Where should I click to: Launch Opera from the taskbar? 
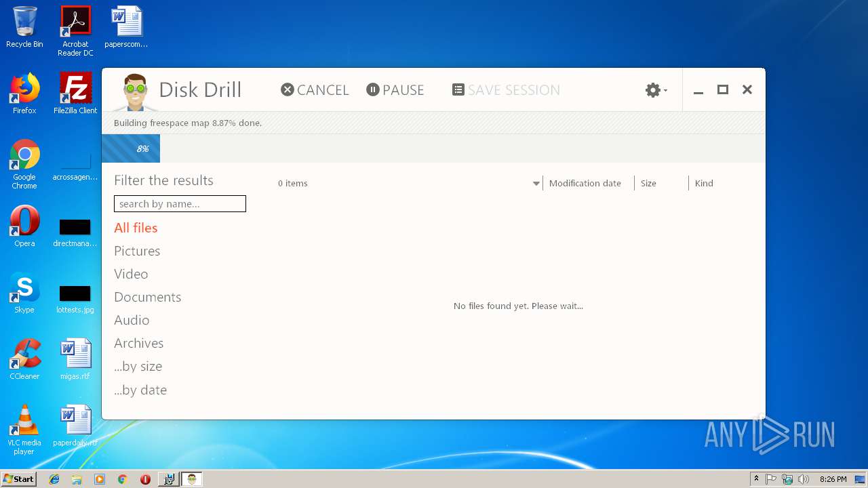click(x=145, y=479)
